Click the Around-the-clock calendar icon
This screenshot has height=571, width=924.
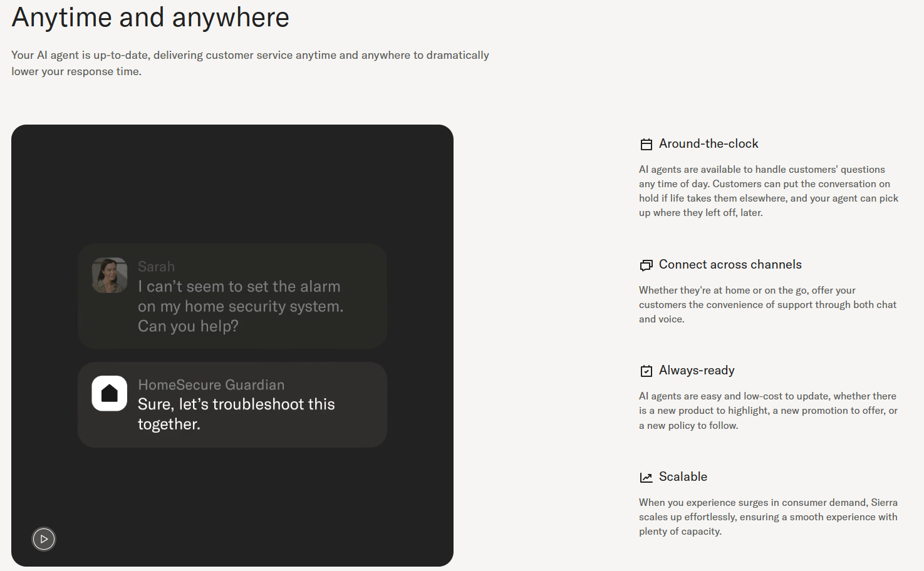coord(646,145)
